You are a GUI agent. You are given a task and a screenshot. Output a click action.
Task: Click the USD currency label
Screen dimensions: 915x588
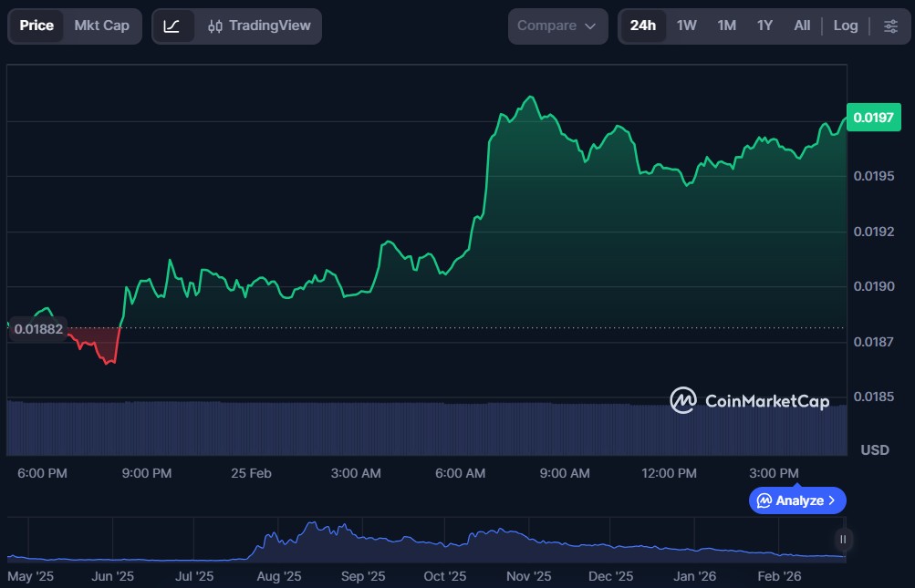[875, 450]
